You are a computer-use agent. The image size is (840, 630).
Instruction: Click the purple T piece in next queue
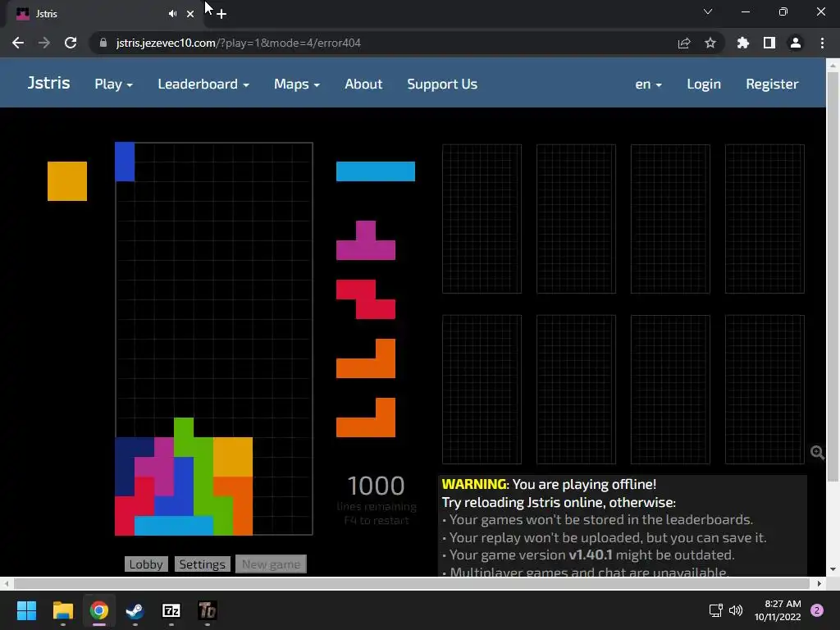point(366,240)
